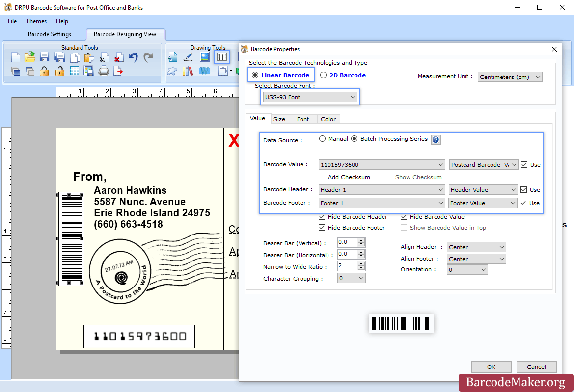Click the save-as-image icon in Standard Tools
The height and width of the screenshot is (392, 574).
click(89, 71)
